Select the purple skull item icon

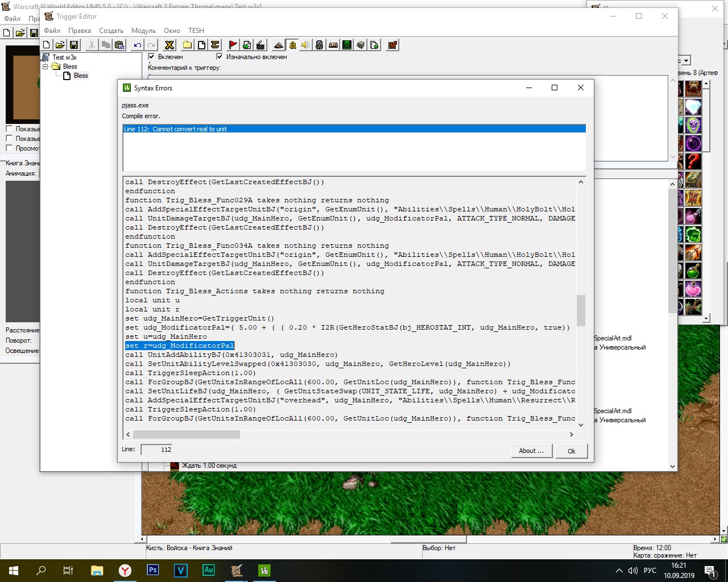693,125
